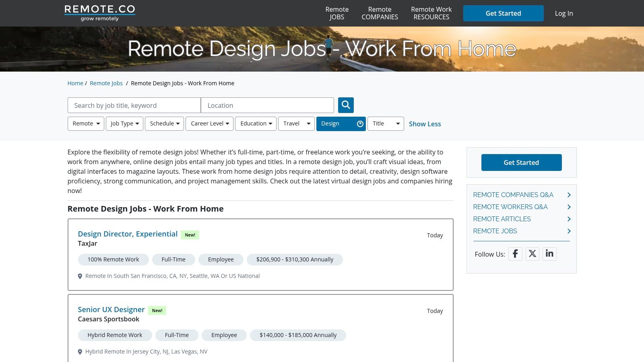Click the Remote Jobs breadcrumb link
Image resolution: width=644 pixels, height=362 pixels.
106,83
